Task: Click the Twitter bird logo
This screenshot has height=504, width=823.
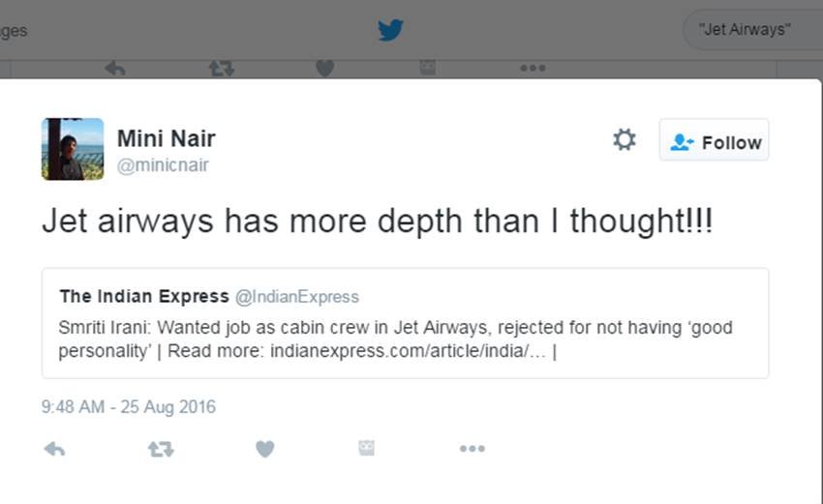Action: [390, 30]
